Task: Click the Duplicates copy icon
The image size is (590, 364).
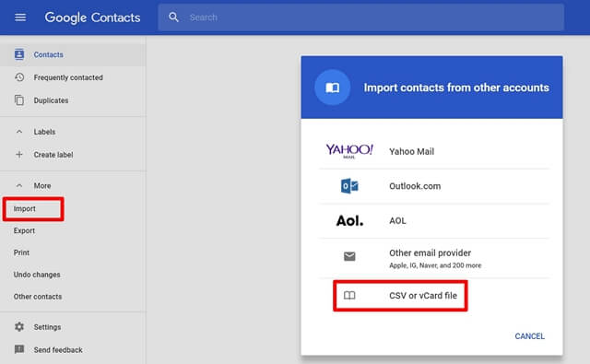Action: [x=19, y=100]
